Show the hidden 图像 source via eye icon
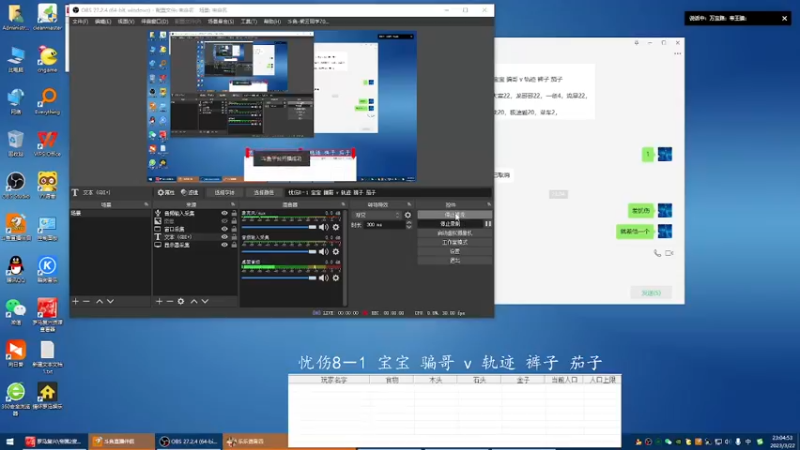 coord(224,221)
